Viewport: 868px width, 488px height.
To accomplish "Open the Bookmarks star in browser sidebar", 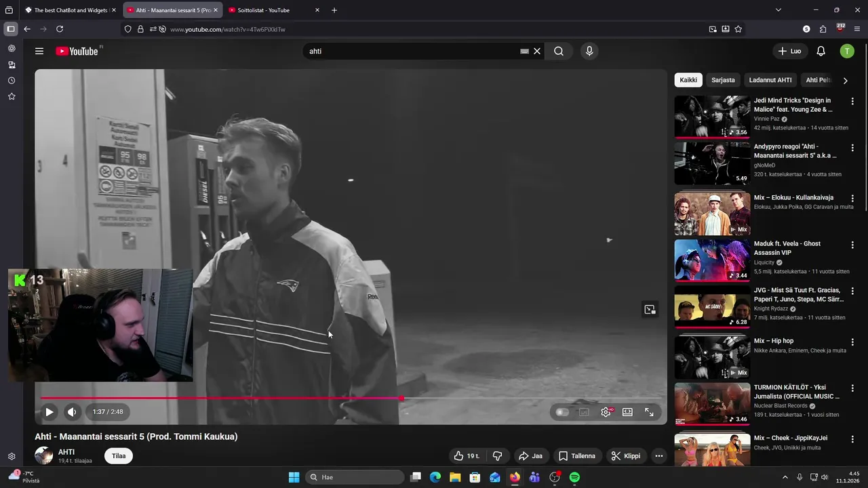I will point(12,96).
